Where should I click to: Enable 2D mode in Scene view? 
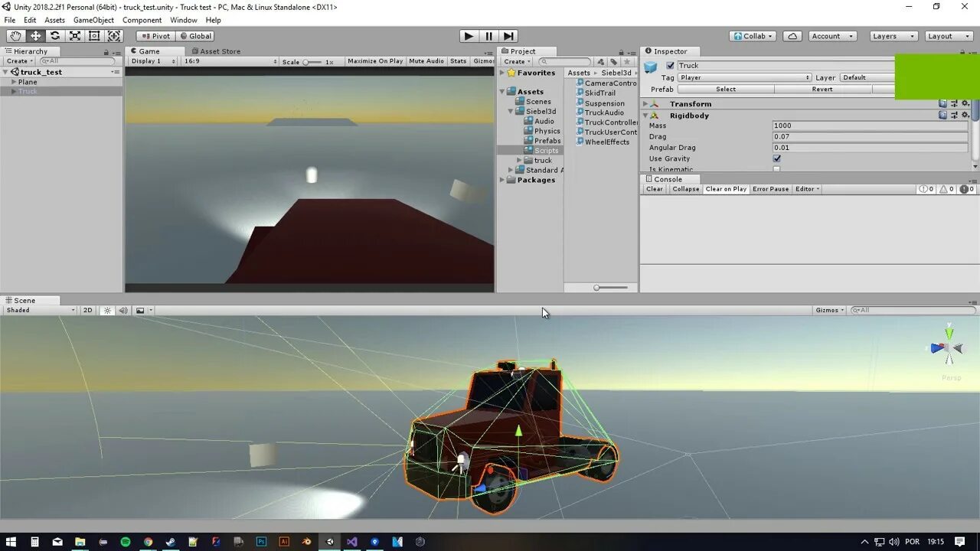pos(87,310)
